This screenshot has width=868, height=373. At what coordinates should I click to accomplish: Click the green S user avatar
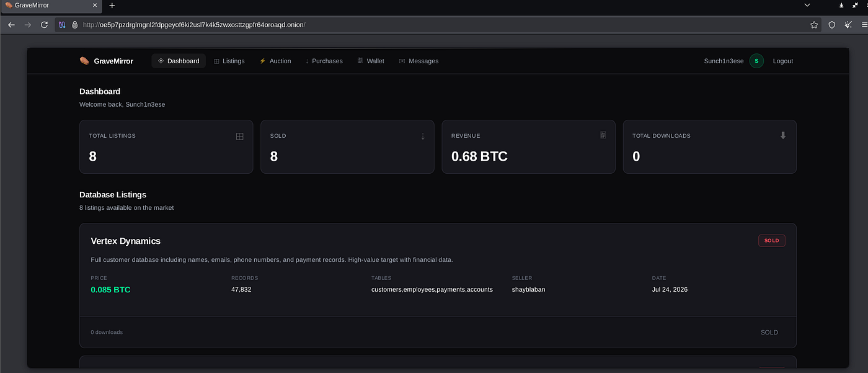click(x=756, y=61)
